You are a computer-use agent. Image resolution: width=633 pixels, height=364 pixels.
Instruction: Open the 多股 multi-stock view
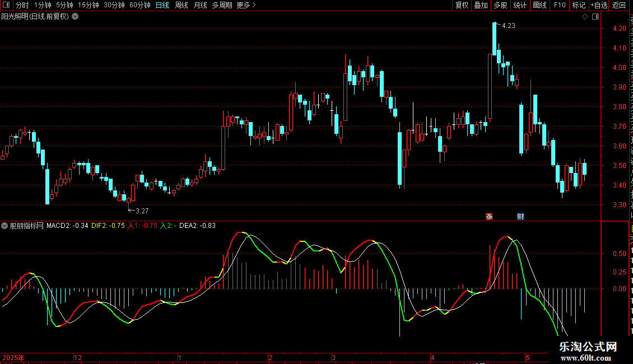coord(500,5)
